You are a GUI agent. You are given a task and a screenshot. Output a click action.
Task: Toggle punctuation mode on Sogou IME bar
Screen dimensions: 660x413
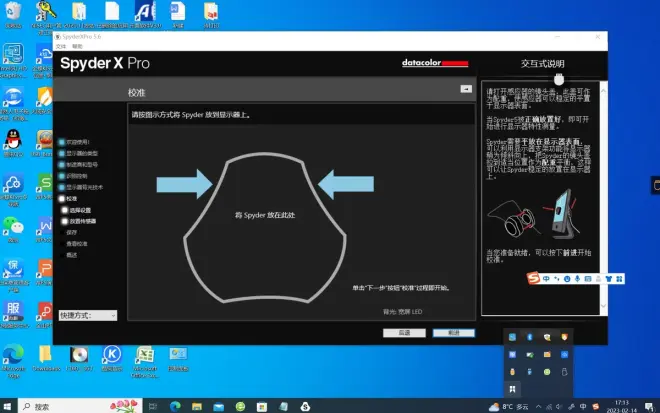(556, 279)
